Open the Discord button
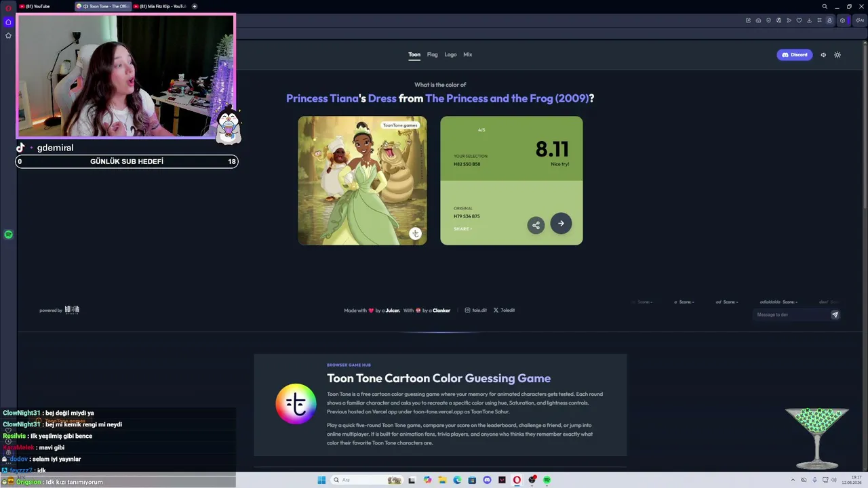868x488 pixels. click(794, 55)
